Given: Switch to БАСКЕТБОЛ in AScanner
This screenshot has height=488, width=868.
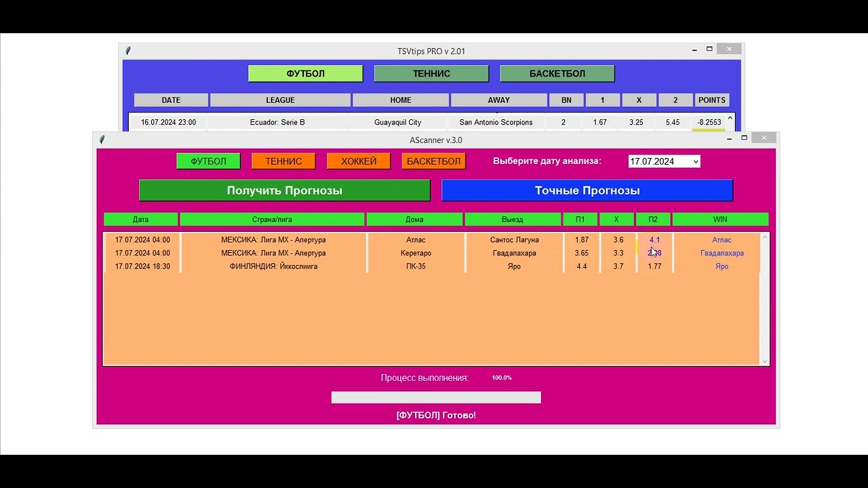Looking at the screenshot, I should (x=433, y=161).
